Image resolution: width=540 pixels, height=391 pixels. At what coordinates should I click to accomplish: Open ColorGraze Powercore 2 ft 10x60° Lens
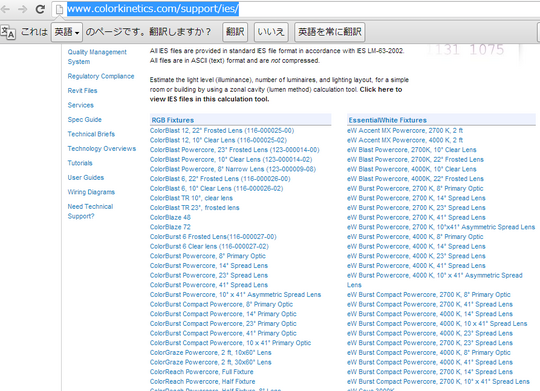click(x=210, y=352)
